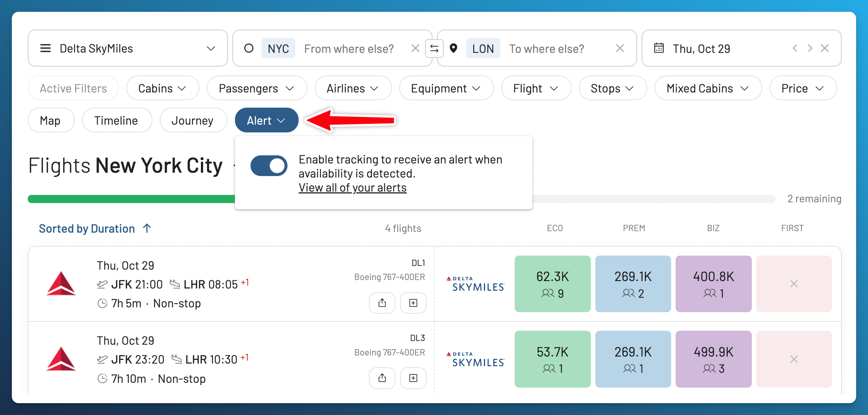Expand the Equipment filter
Image resolution: width=868 pixels, height=415 pixels.
coord(446,88)
